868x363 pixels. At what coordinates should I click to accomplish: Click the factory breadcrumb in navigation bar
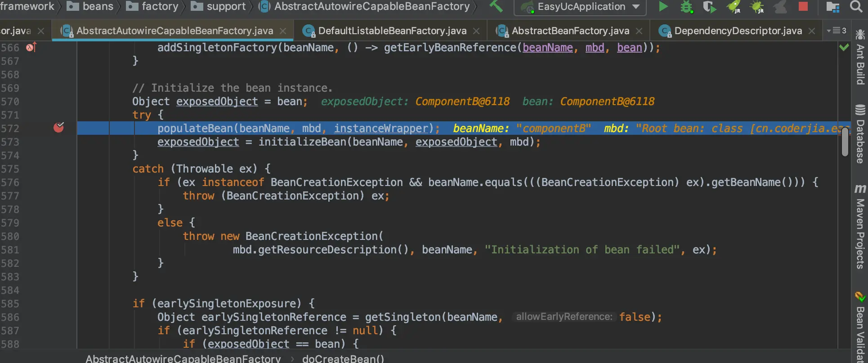click(x=152, y=6)
